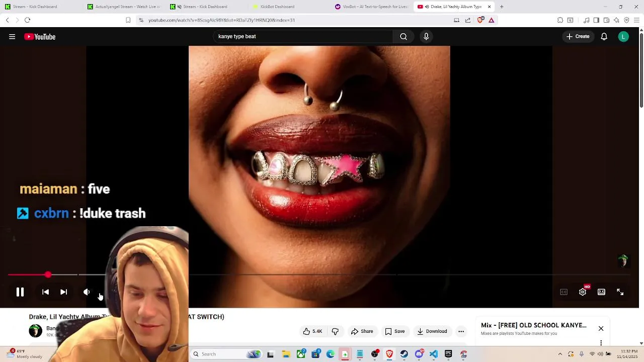Reload the current page

(27, 20)
